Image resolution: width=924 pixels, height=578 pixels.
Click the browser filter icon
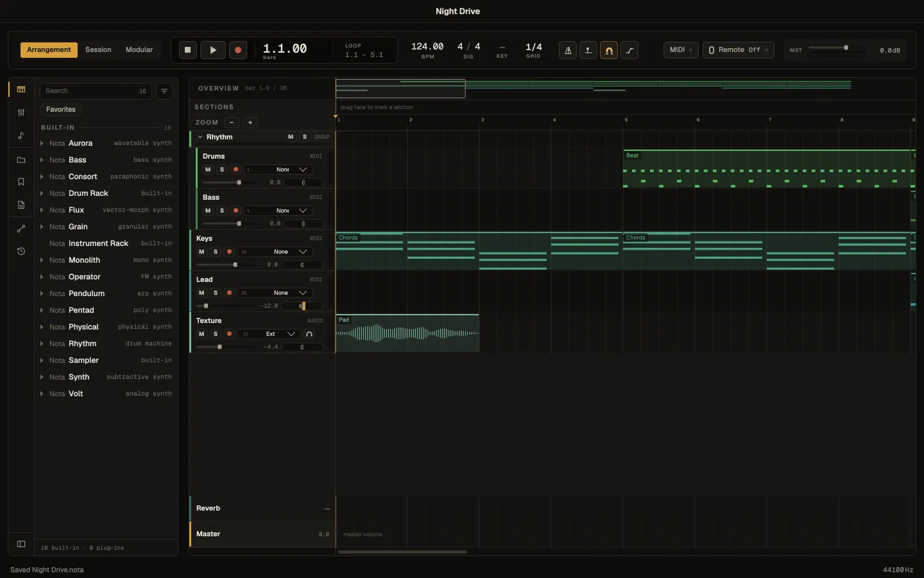pos(164,91)
